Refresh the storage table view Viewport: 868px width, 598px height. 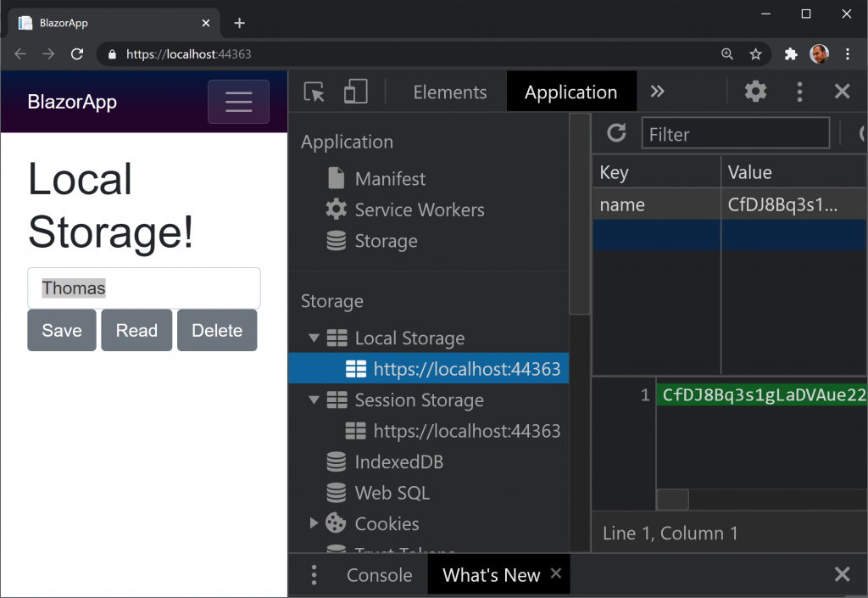point(616,133)
